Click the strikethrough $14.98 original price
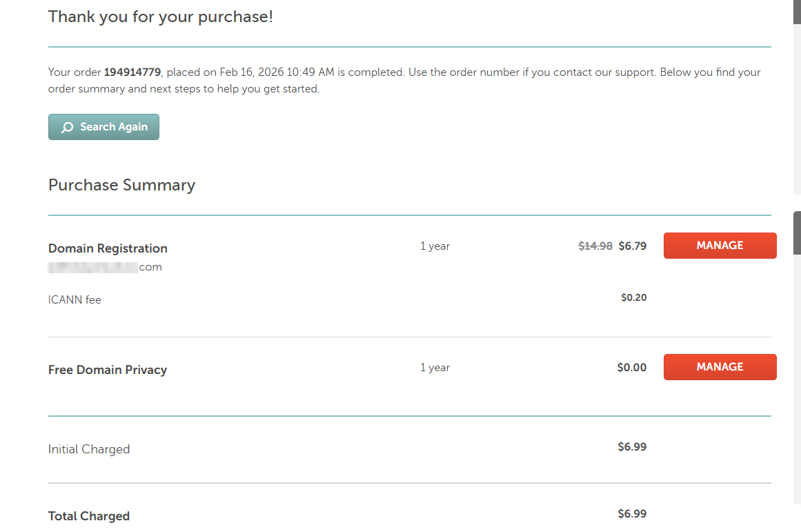This screenshot has width=801, height=532. [595, 245]
